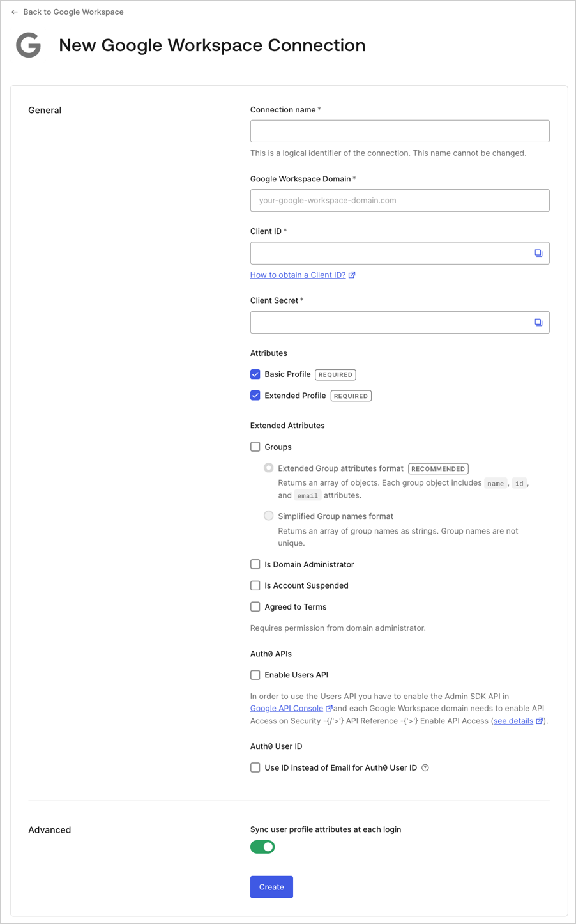Click the Google Workspace G logo
This screenshot has width=576, height=924.
click(x=27, y=45)
